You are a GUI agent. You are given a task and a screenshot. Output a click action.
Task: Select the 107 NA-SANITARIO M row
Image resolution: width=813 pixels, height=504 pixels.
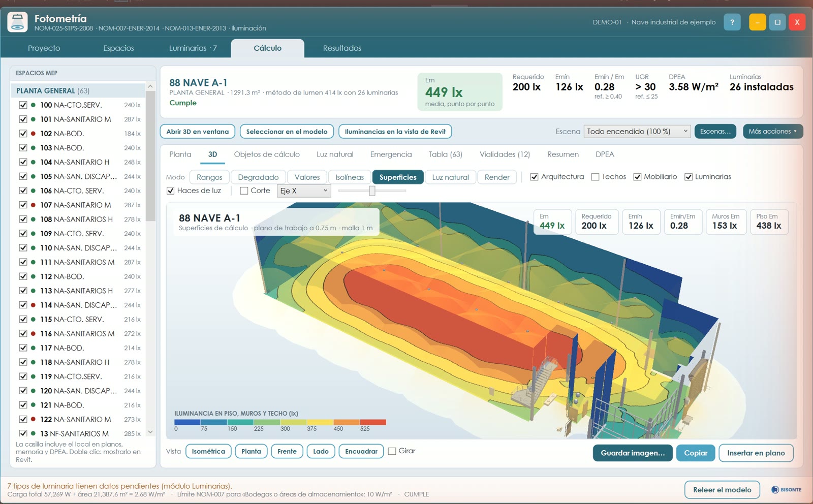point(79,205)
